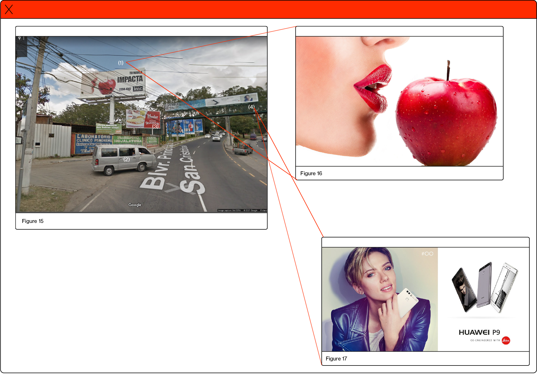Click annotation marker (1) near the billboard
The width and height of the screenshot is (537, 392).
tap(121, 63)
